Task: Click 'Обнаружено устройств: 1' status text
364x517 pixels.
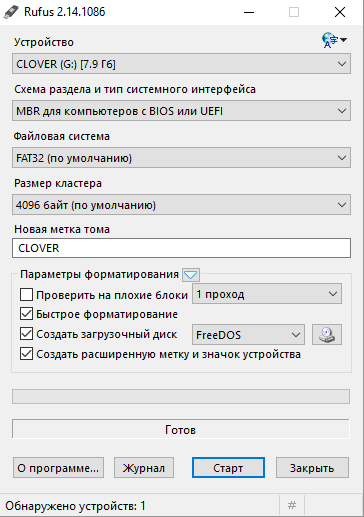Action: pos(75,506)
